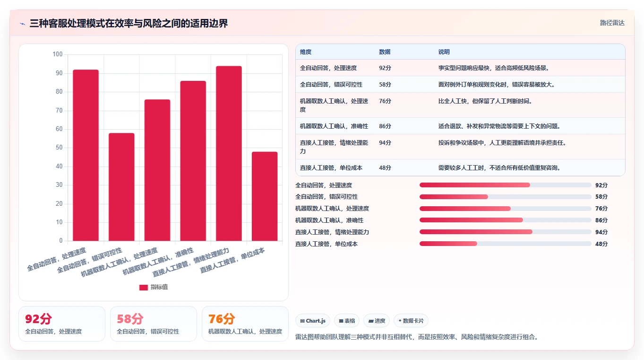Click the page title 三种客服处理模式在效率与风险之间的适用边界

tap(129, 23)
